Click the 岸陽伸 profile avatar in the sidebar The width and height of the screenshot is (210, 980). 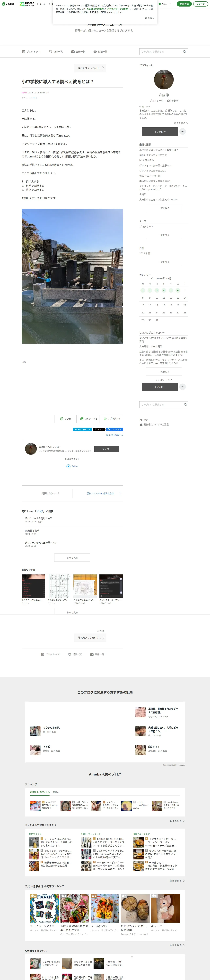click(164, 80)
